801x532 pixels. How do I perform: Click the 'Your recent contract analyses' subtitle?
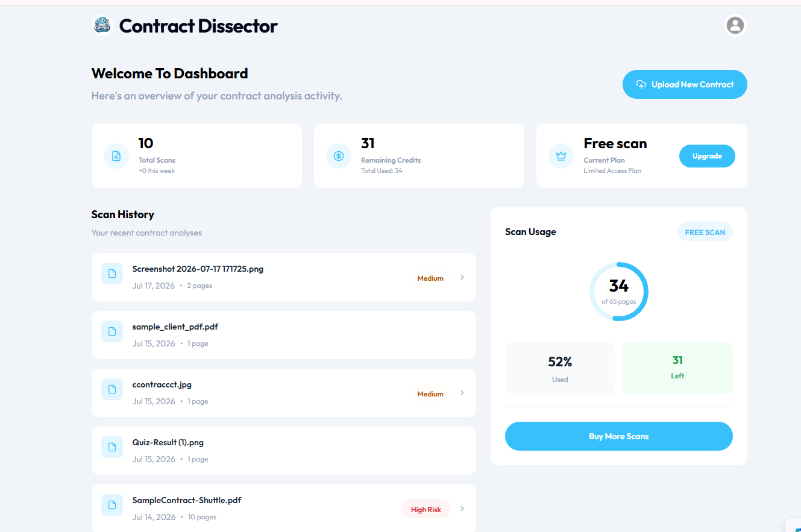146,233
